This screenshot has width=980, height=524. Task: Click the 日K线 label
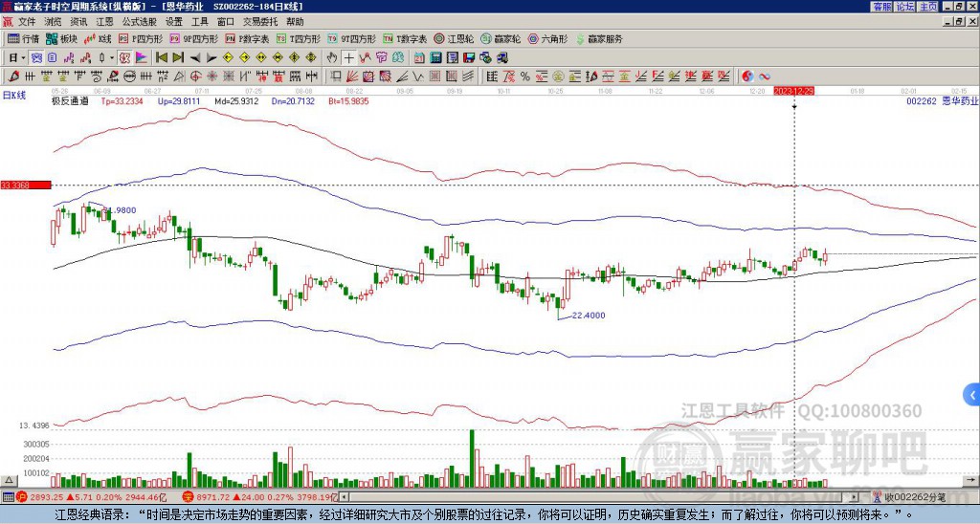click(x=14, y=96)
